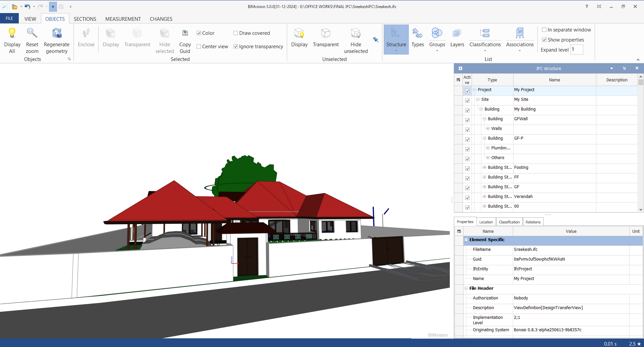This screenshot has width=644, height=347.
Task: Click the IFC structure panel pin icon
Action: pyautogui.click(x=624, y=68)
